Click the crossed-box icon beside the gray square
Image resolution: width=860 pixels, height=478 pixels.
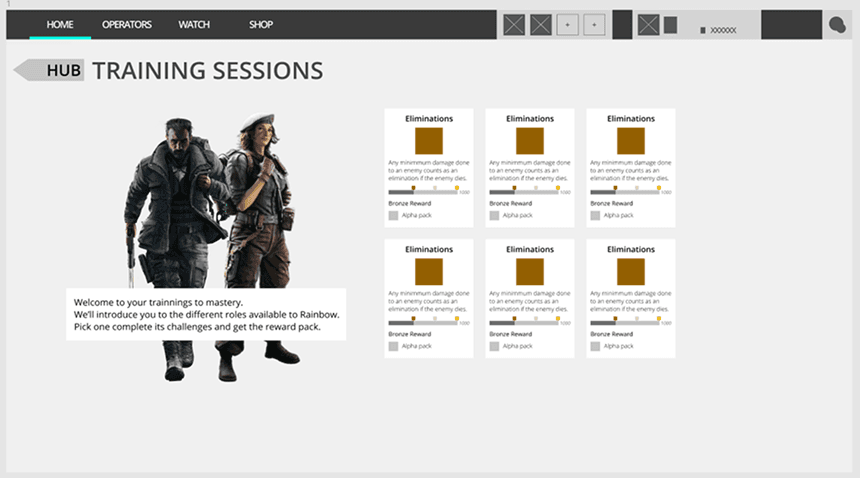click(x=648, y=25)
